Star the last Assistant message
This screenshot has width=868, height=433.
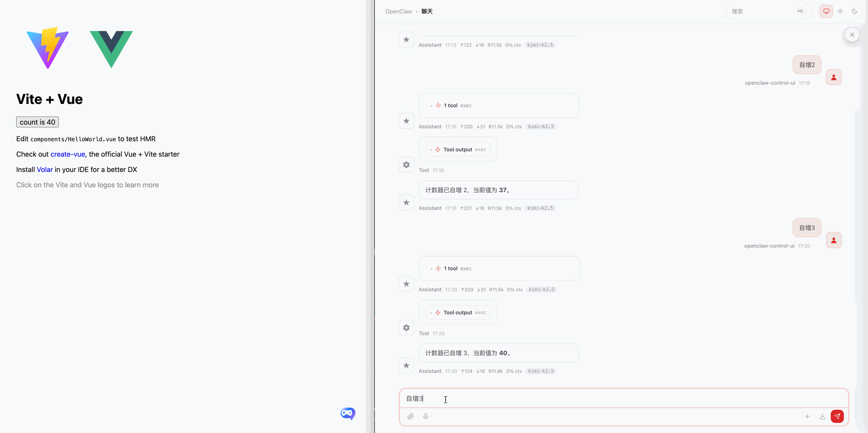tap(406, 365)
